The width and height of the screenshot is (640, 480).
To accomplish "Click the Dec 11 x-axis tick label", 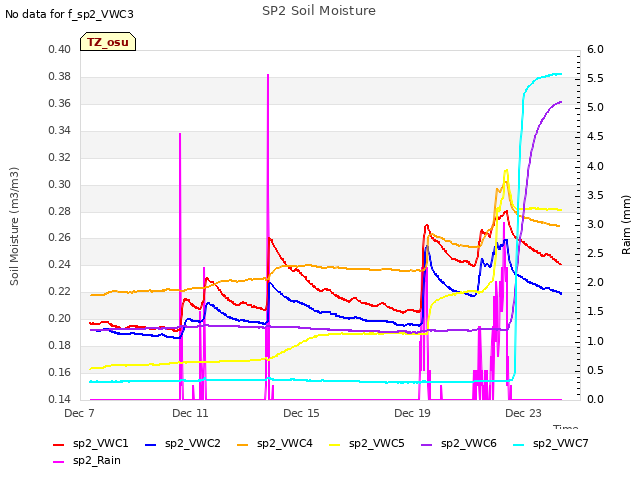I will 190,413.
